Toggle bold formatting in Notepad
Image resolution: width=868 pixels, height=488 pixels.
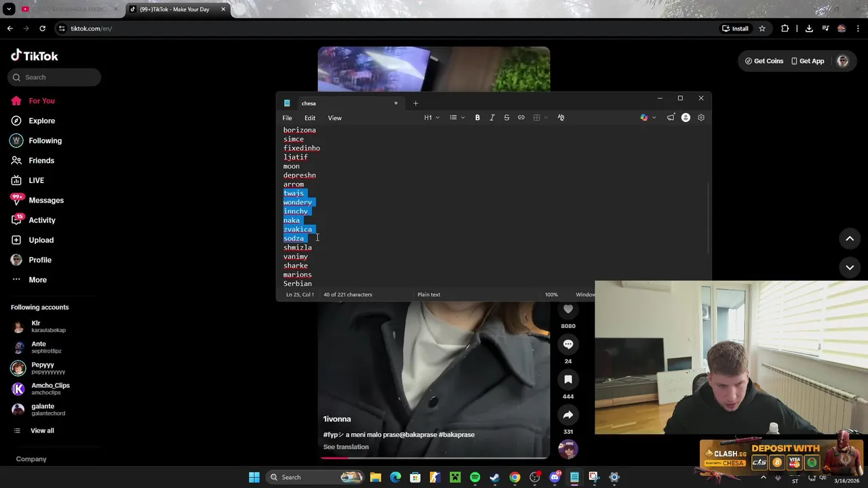coord(477,118)
